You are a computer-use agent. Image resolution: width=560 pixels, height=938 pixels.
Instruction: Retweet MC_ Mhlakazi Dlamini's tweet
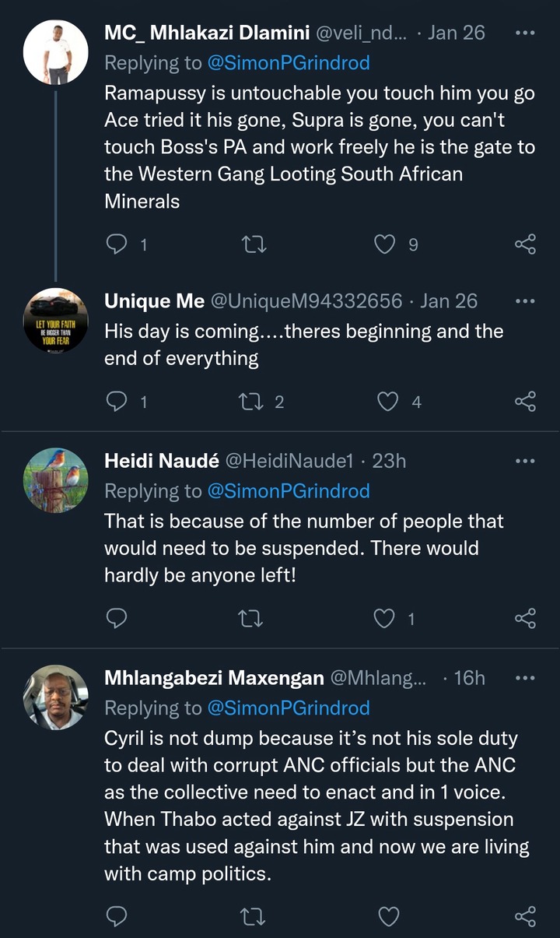pos(254,244)
